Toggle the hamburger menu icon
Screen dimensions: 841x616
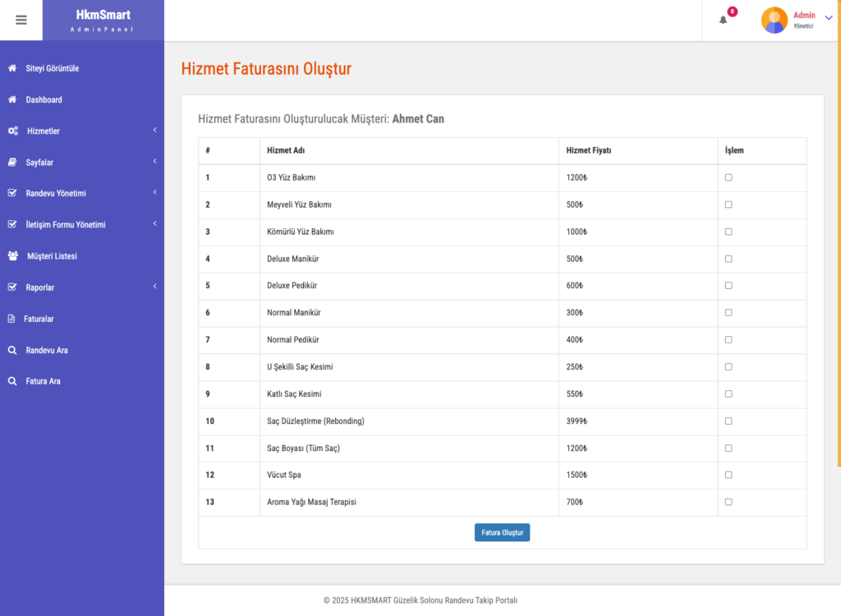[21, 21]
